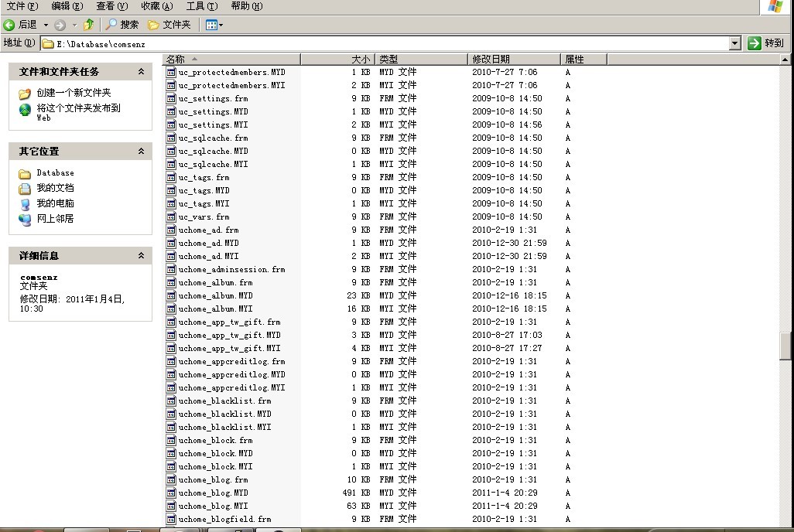Select file icon of uc_settings.frm

click(171, 99)
